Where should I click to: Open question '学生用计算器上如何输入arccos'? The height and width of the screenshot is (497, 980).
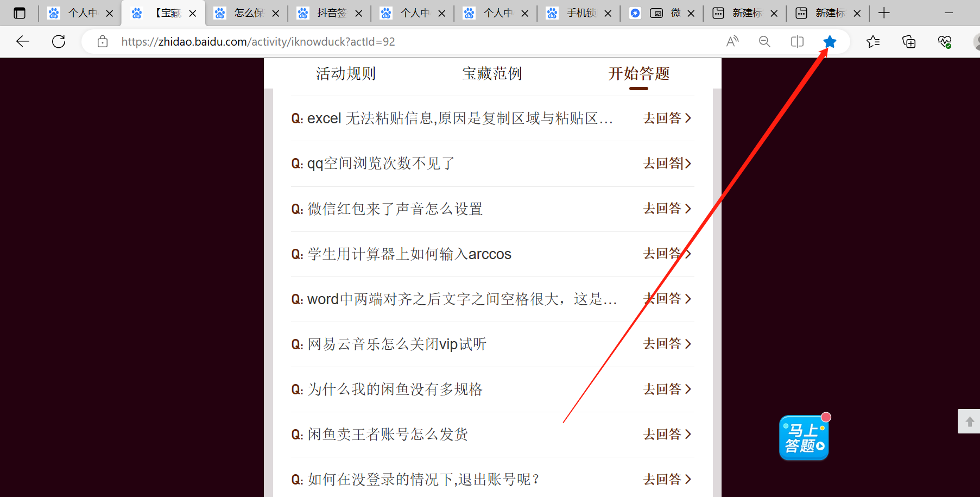pos(401,254)
